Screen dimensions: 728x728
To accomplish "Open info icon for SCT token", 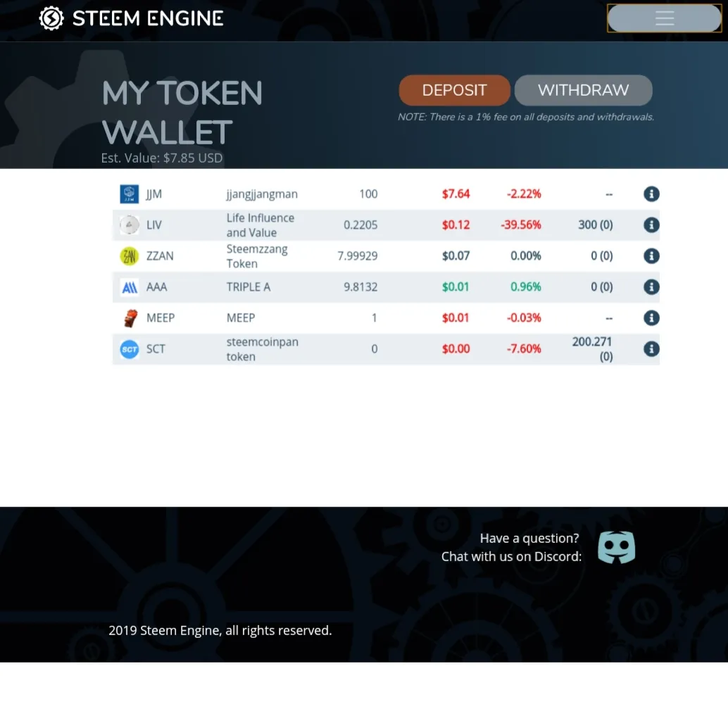I will (651, 349).
